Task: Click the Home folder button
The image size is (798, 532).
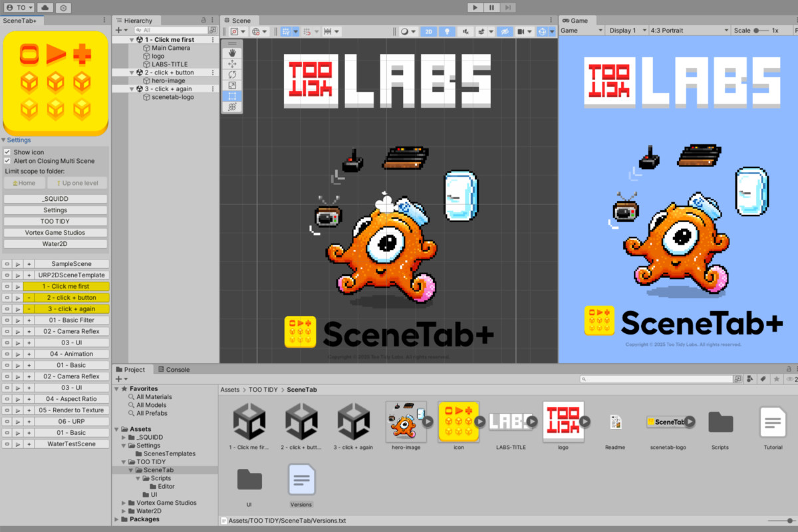Action: pos(25,183)
